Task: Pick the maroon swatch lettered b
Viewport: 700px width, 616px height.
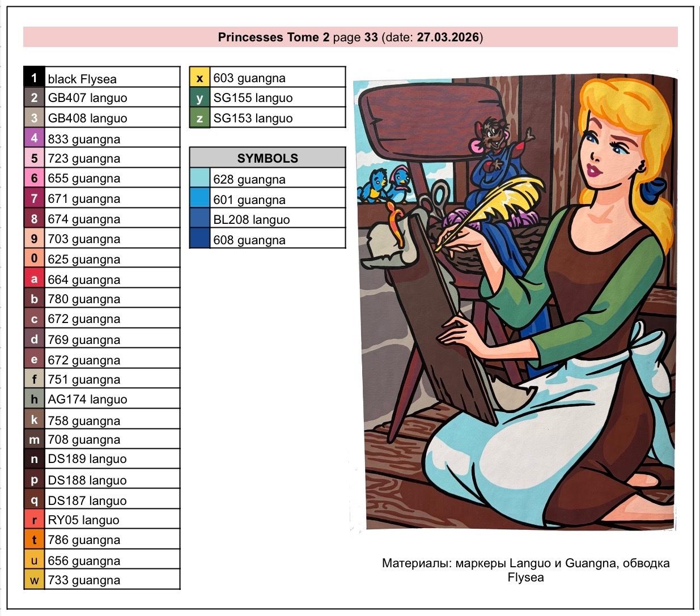Action: [x=34, y=299]
